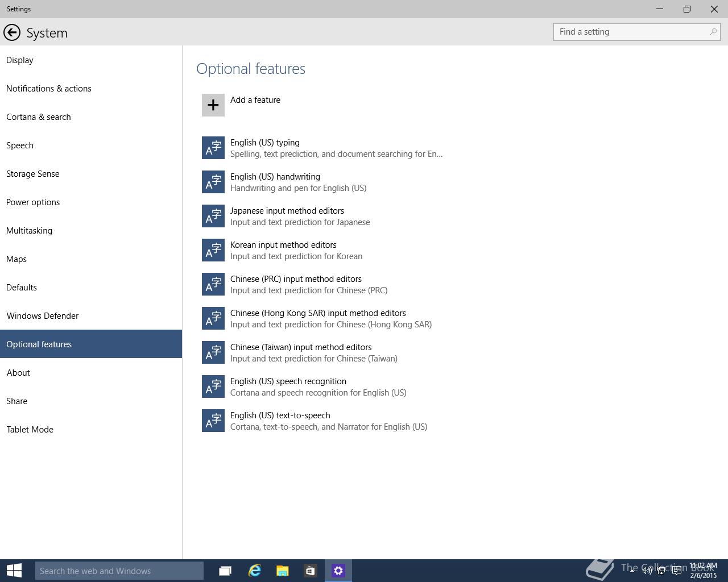Select Maps in the sidebar
Viewport: 728px width, 582px height.
pyautogui.click(x=91, y=259)
